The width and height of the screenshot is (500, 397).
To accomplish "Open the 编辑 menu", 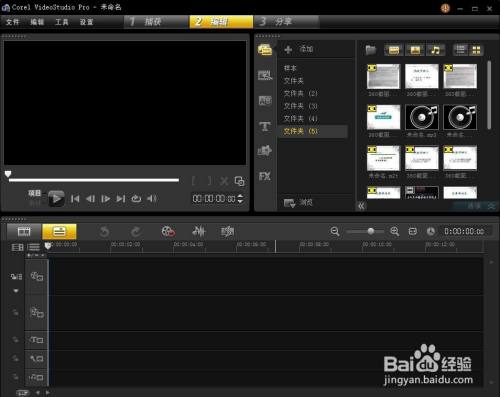I will pos(37,22).
